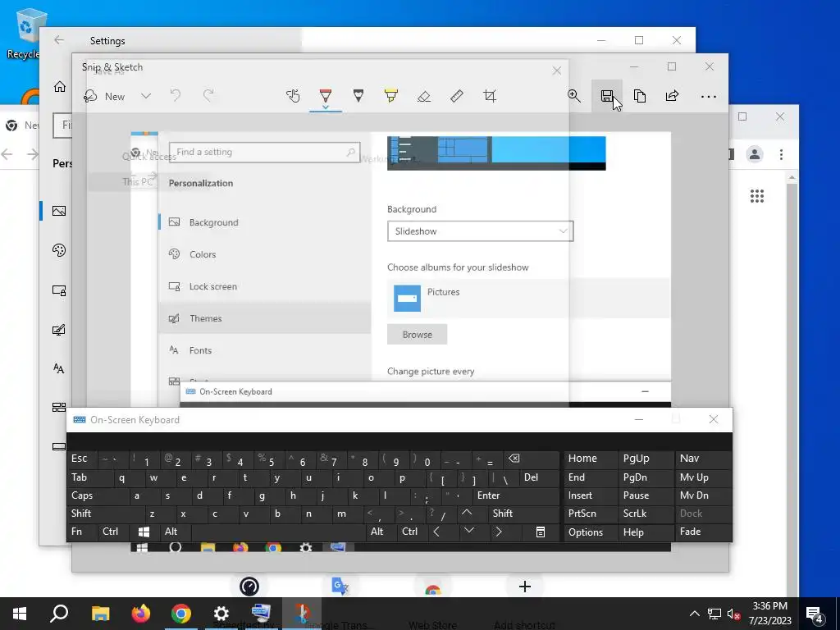The height and width of the screenshot is (630, 840).
Task: Share the snip
Action: click(673, 96)
